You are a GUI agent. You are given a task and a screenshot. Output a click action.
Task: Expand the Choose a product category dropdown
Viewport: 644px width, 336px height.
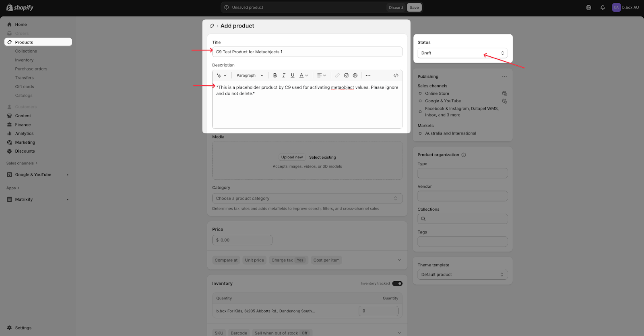307,199
